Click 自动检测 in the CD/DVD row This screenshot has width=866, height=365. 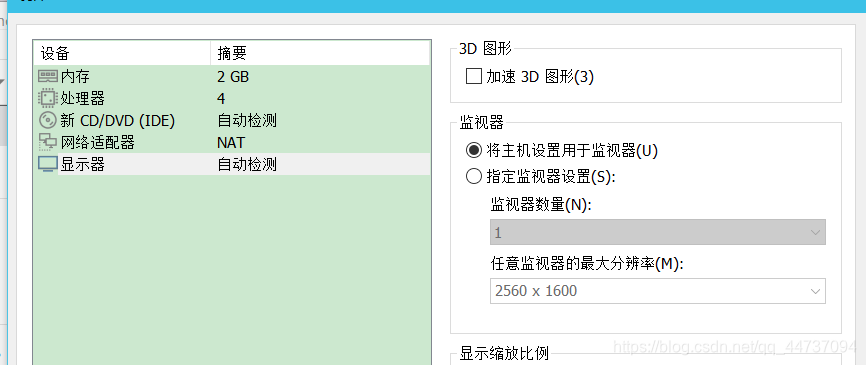coord(247,120)
